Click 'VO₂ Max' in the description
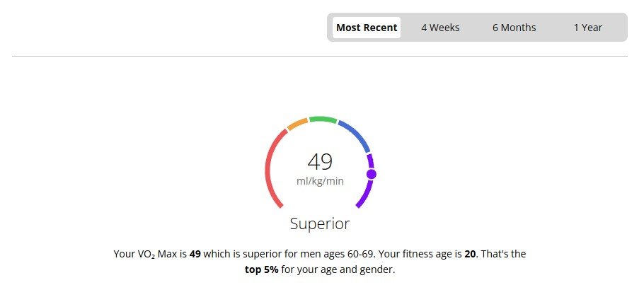The image size is (644, 285). (x=157, y=253)
